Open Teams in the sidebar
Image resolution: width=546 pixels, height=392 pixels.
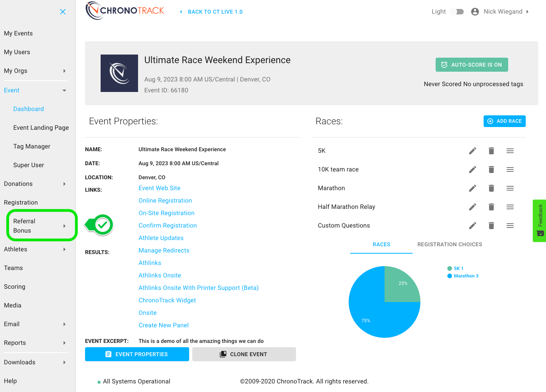point(13,268)
